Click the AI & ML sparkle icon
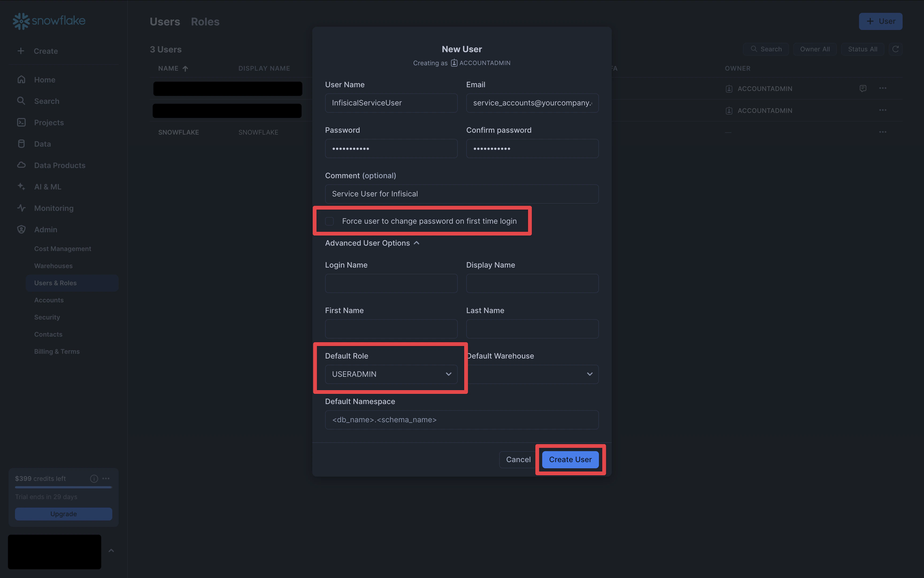The image size is (924, 578). pos(21,187)
